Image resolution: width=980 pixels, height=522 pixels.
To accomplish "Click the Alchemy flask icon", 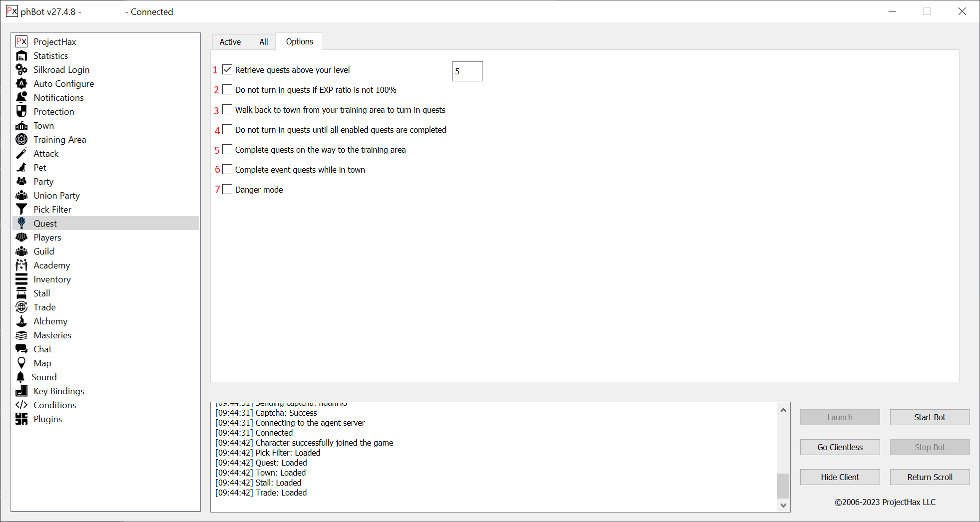I will 21,321.
